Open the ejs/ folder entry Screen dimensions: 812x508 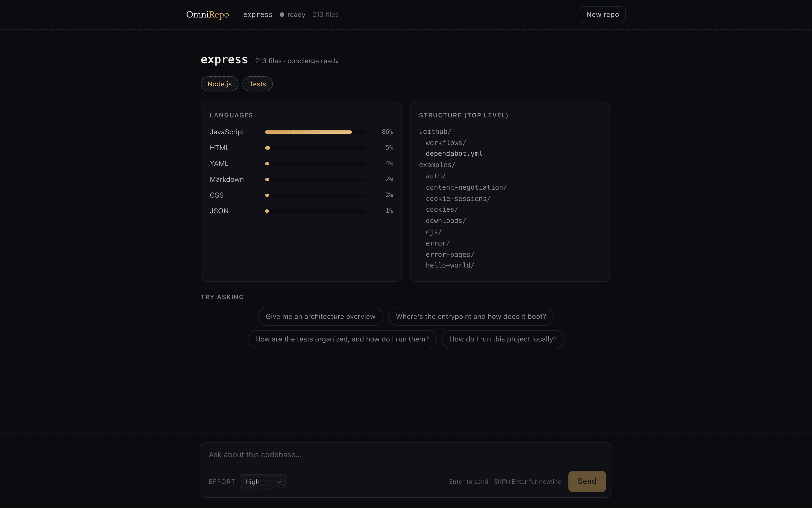point(434,232)
